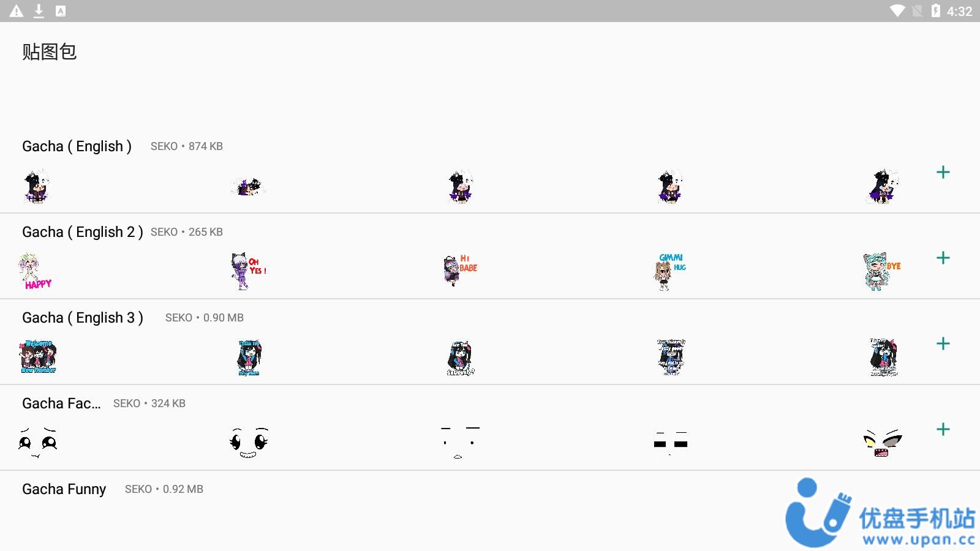The image size is (980, 551).
Task: Select the crying eyes face sticker
Action: click(37, 443)
